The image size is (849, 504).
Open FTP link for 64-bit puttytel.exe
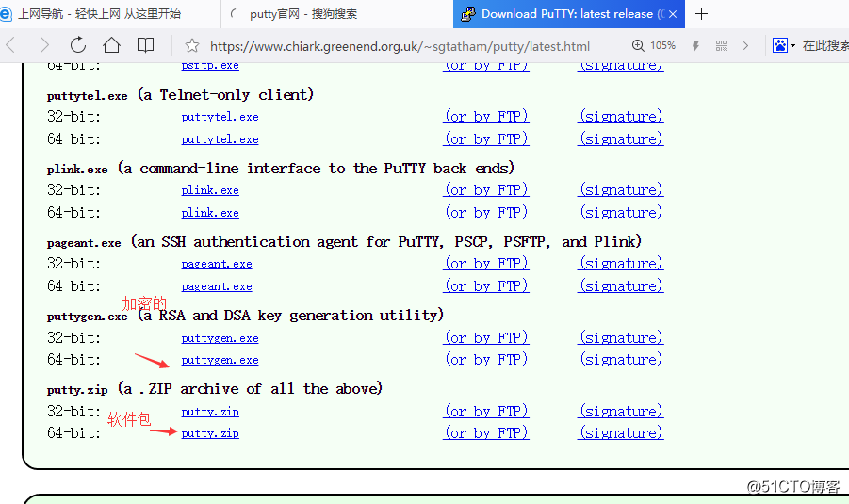(485, 139)
